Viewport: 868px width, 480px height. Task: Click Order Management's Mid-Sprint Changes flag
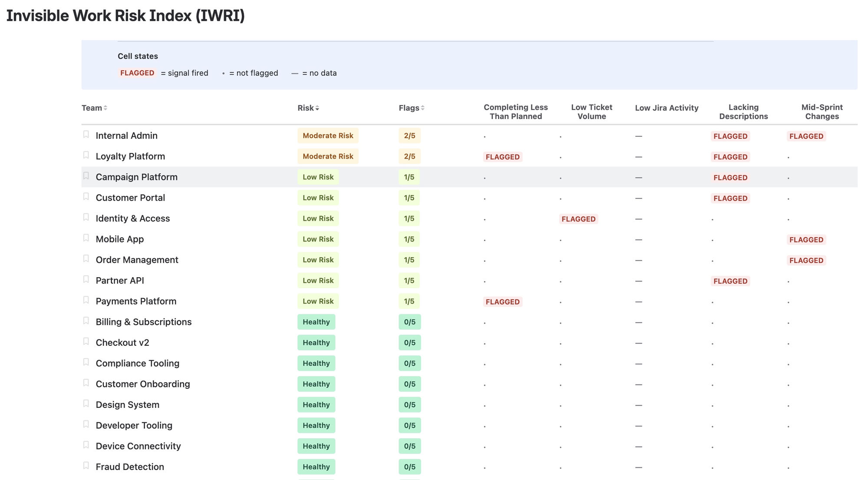coord(806,260)
